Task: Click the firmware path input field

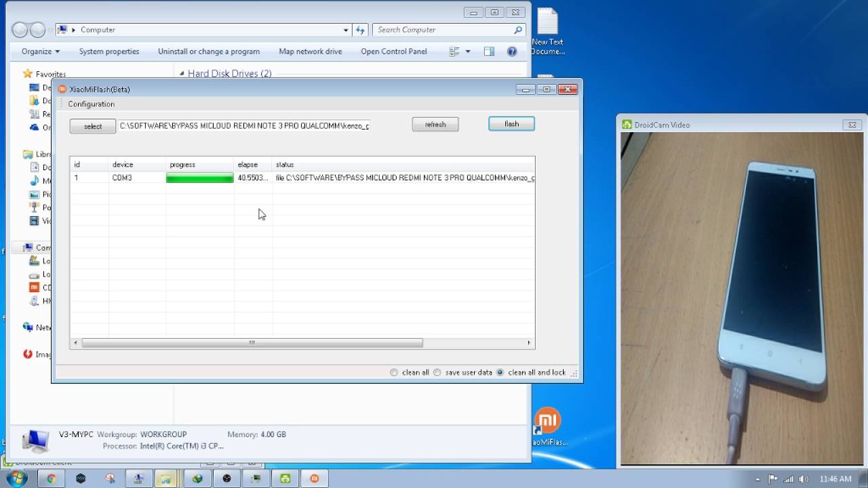Action: tap(244, 125)
